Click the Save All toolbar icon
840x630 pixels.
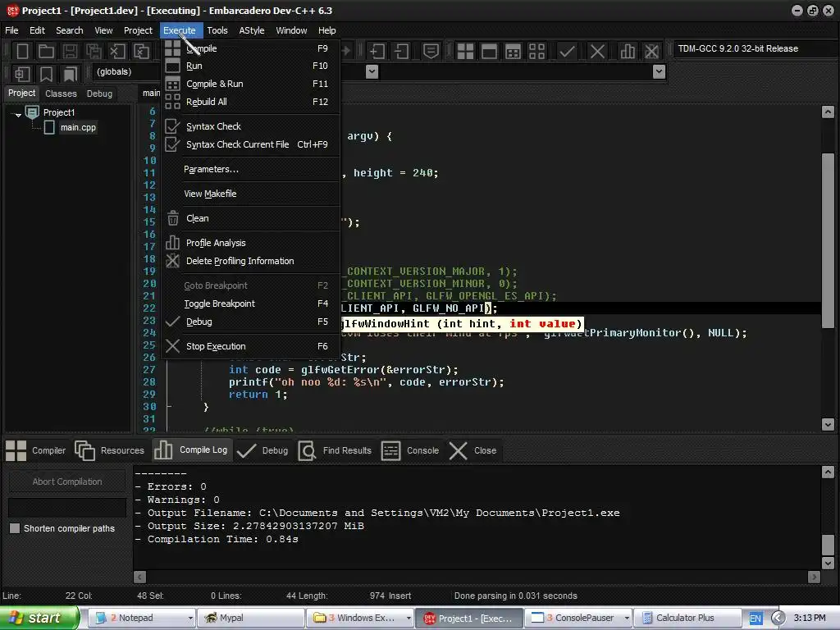pos(94,52)
